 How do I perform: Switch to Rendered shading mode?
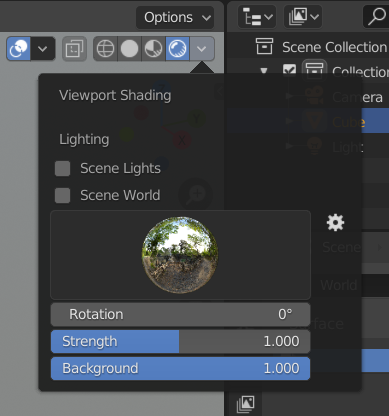click(177, 49)
